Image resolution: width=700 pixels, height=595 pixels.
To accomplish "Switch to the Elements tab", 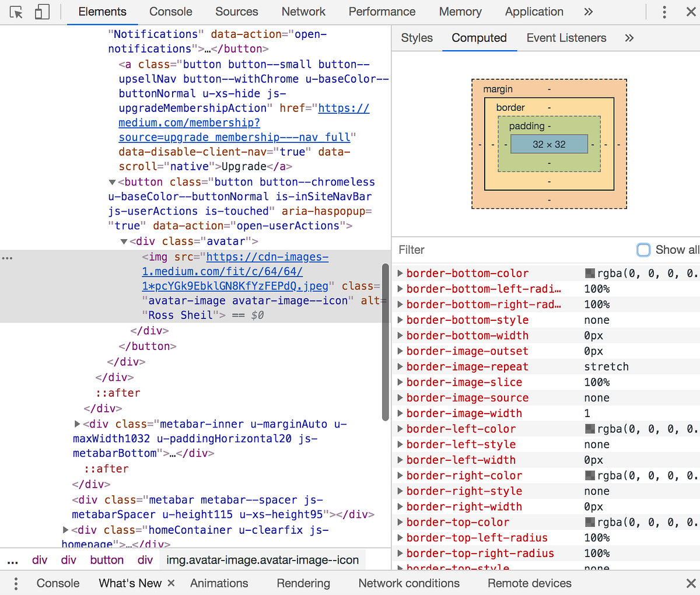I will 102,12.
